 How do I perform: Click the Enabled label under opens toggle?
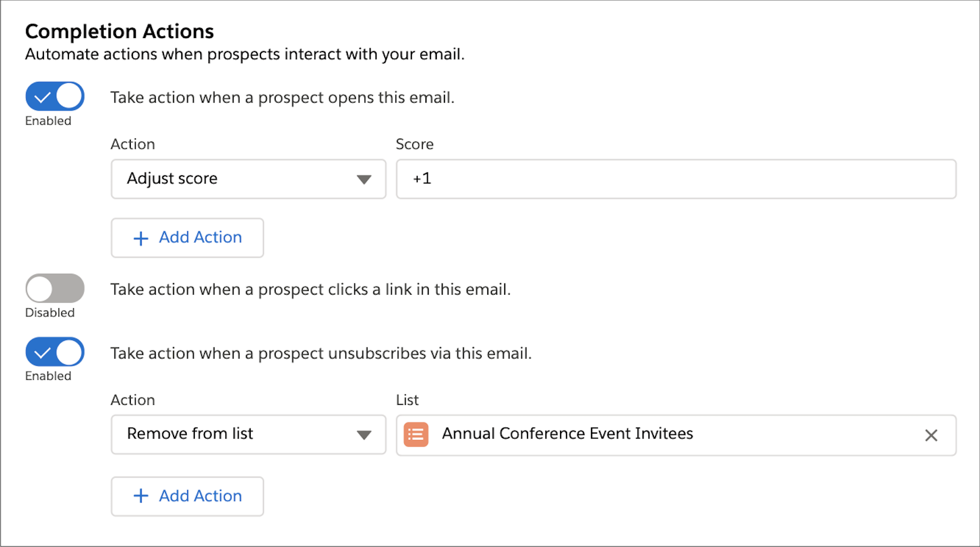pos(48,120)
